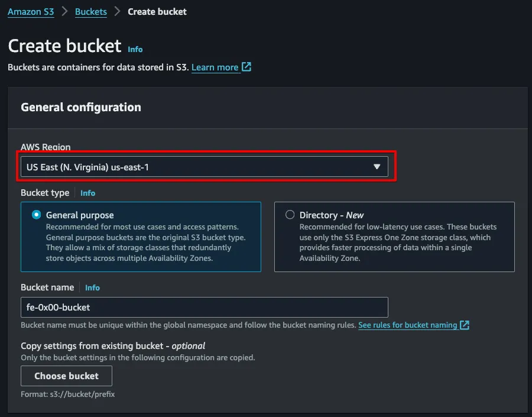Open Info next to Bucket type
Viewport: 532px width, 417px height.
(87, 193)
